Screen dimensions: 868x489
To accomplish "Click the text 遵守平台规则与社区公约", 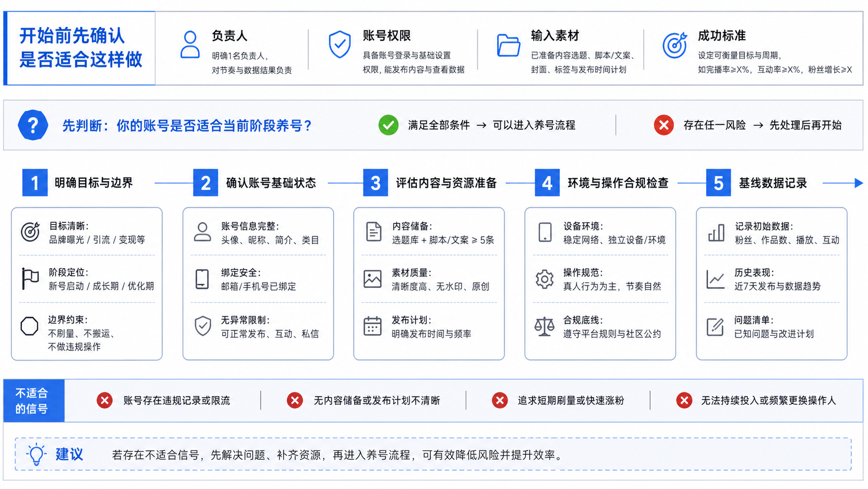I will pyautogui.click(x=612, y=334).
